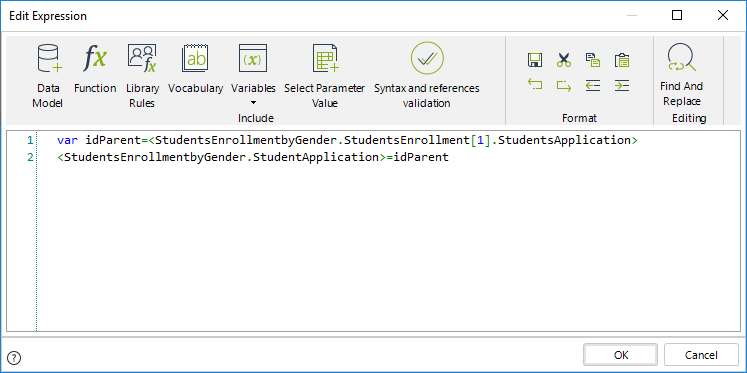This screenshot has height=373, width=747.
Task: Expand the Variables dropdown arrow
Action: coord(253,102)
